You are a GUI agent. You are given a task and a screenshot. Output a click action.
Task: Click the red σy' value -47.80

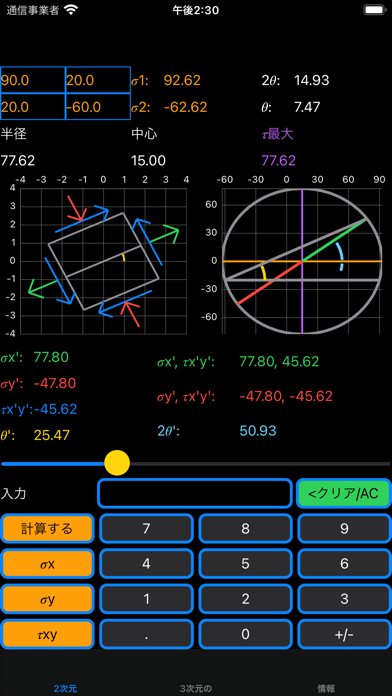click(x=55, y=383)
